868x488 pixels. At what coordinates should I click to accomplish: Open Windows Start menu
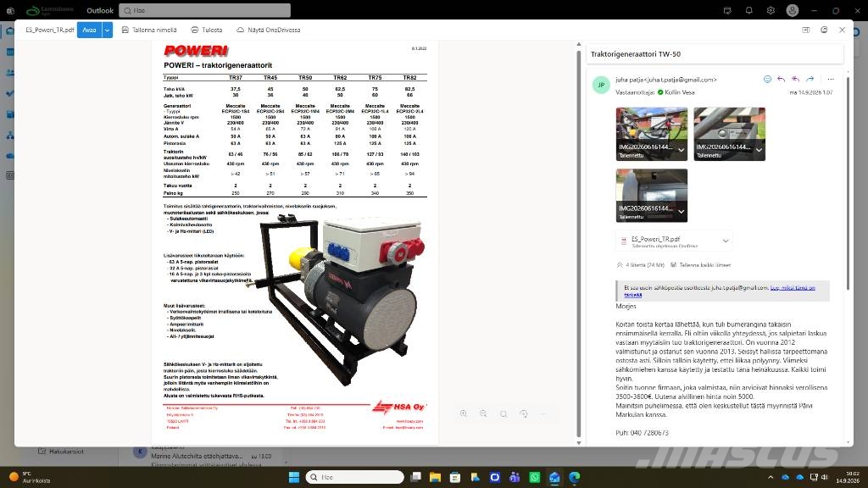(x=294, y=477)
